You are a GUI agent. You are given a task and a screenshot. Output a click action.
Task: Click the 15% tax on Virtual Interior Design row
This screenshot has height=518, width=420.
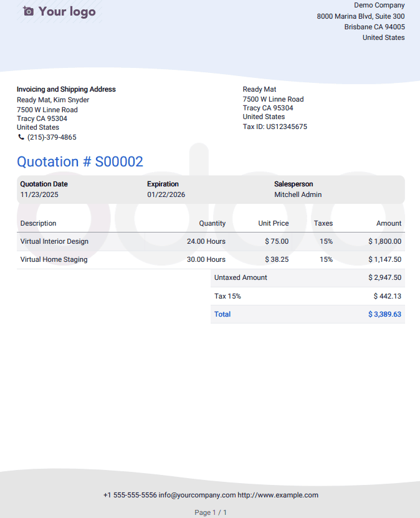click(327, 241)
